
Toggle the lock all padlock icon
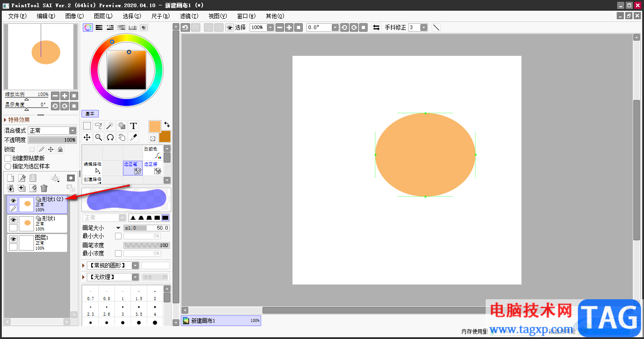pos(60,149)
